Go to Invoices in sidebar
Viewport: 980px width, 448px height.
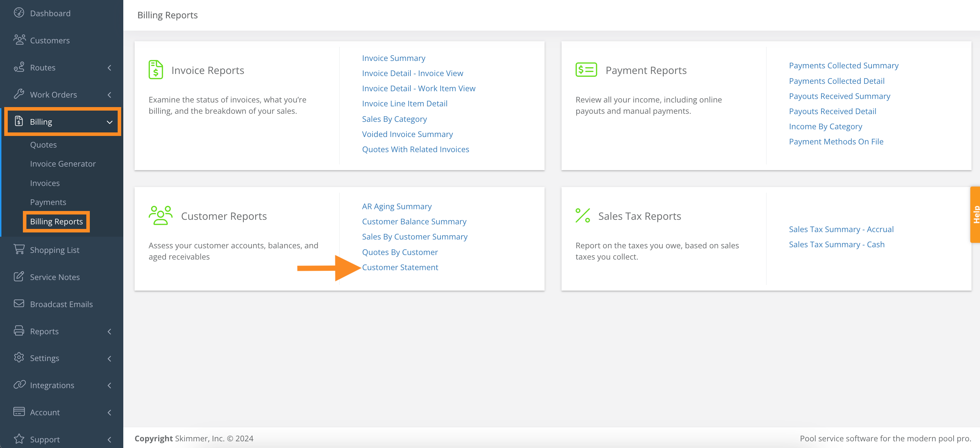pyautogui.click(x=45, y=183)
